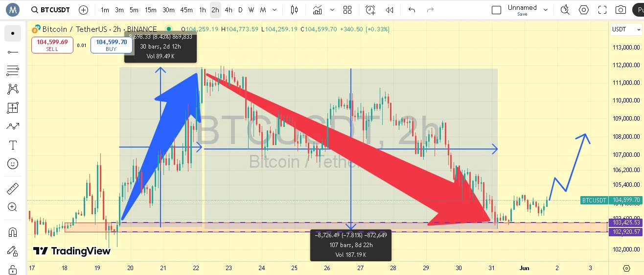
Task: Switch to the weekly W timeframe
Action: coord(251,10)
